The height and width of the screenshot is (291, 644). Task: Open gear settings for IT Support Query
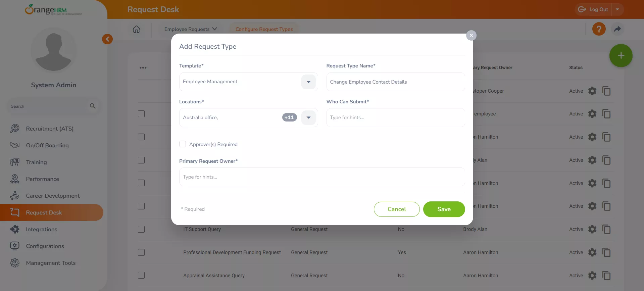(592, 229)
